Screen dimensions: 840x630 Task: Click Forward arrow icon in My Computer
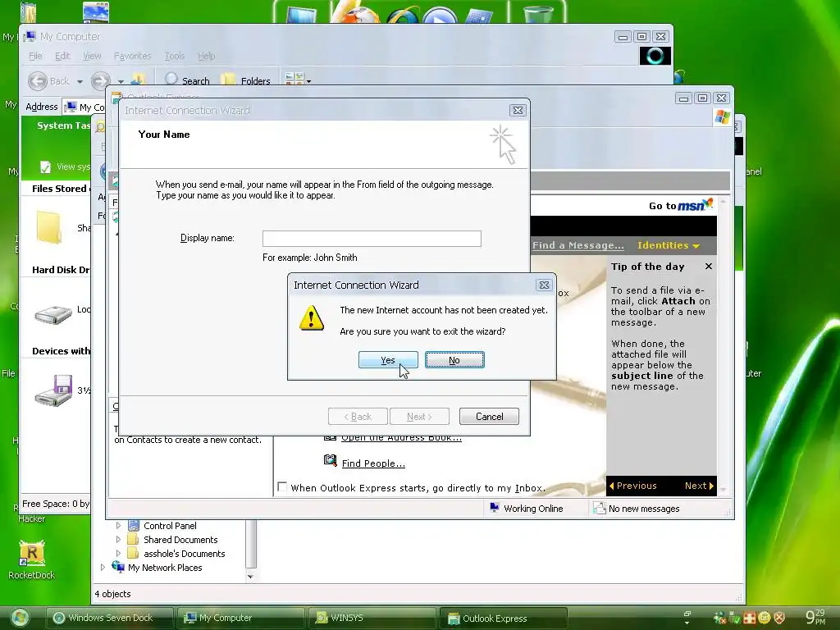tap(100, 81)
